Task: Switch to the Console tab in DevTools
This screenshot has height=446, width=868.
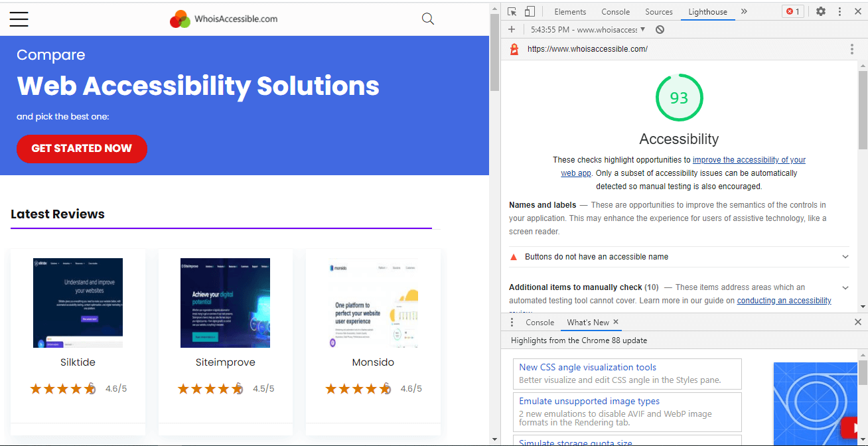Action: [x=615, y=12]
